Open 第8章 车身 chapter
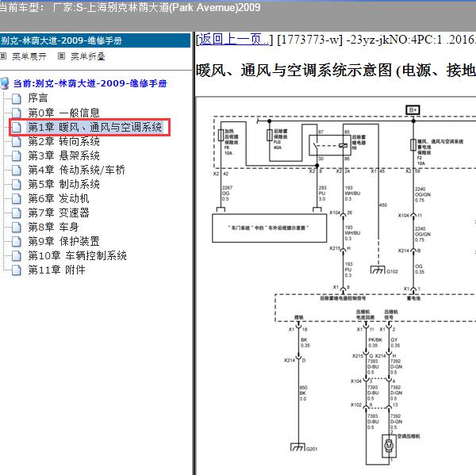Image resolution: width=476 pixels, height=475 pixels. pos(53,227)
